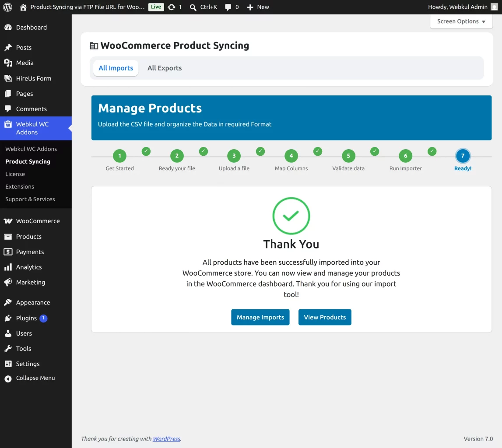Click Howdy, Webkul Admin text
The height and width of the screenshot is (448, 502).
point(457,7)
